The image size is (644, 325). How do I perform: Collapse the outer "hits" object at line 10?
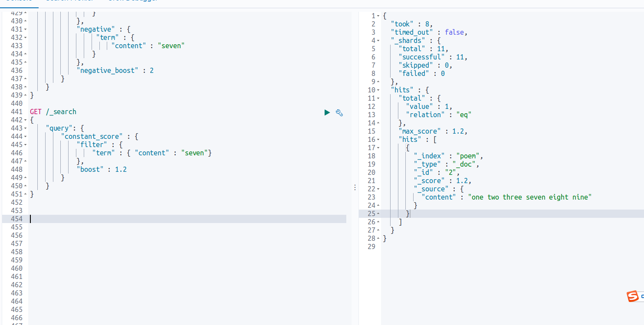[x=378, y=90]
